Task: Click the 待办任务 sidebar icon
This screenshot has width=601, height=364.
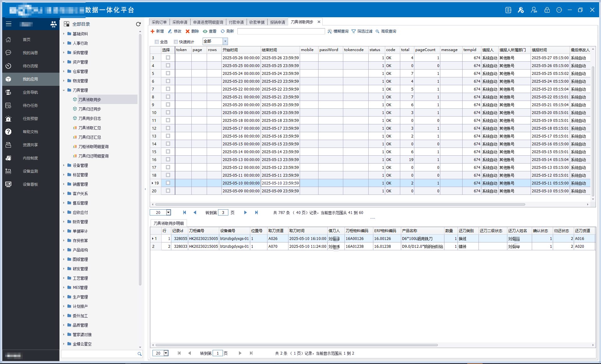Action: pos(8,105)
